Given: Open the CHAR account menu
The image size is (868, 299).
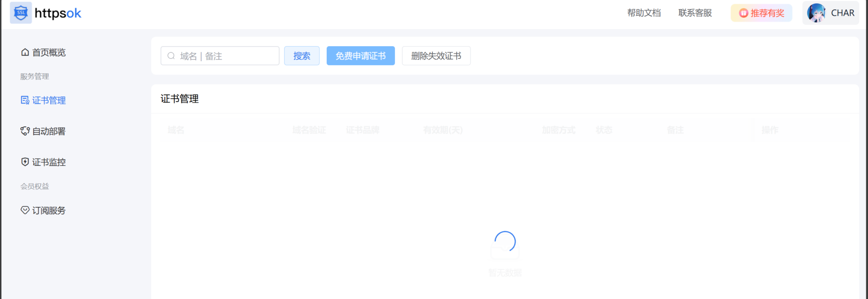Looking at the screenshot, I should point(842,13).
